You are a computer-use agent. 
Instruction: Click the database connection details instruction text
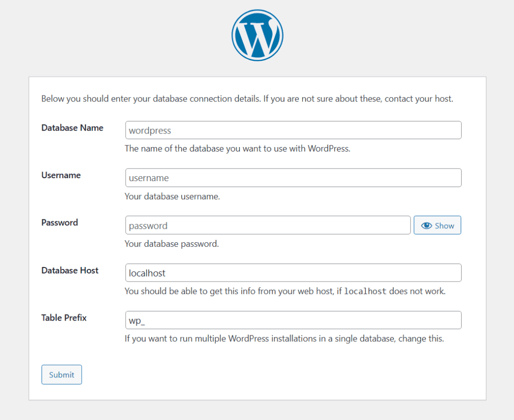247,99
